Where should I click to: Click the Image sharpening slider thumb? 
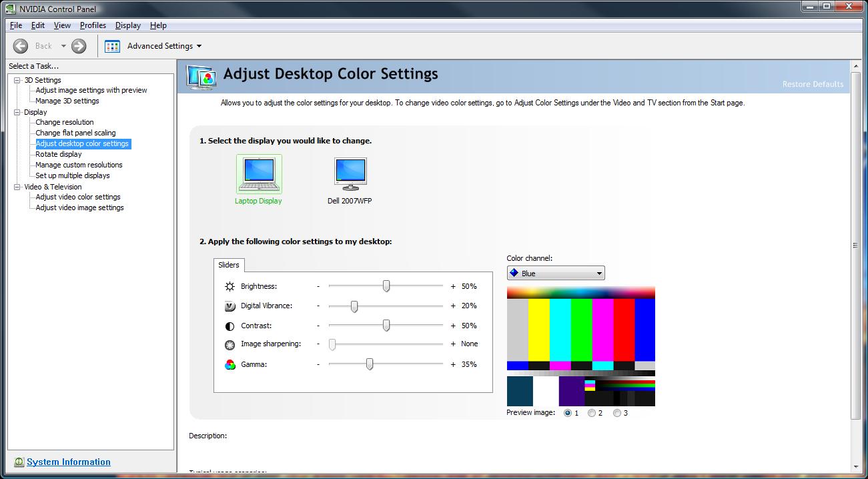tap(332, 344)
